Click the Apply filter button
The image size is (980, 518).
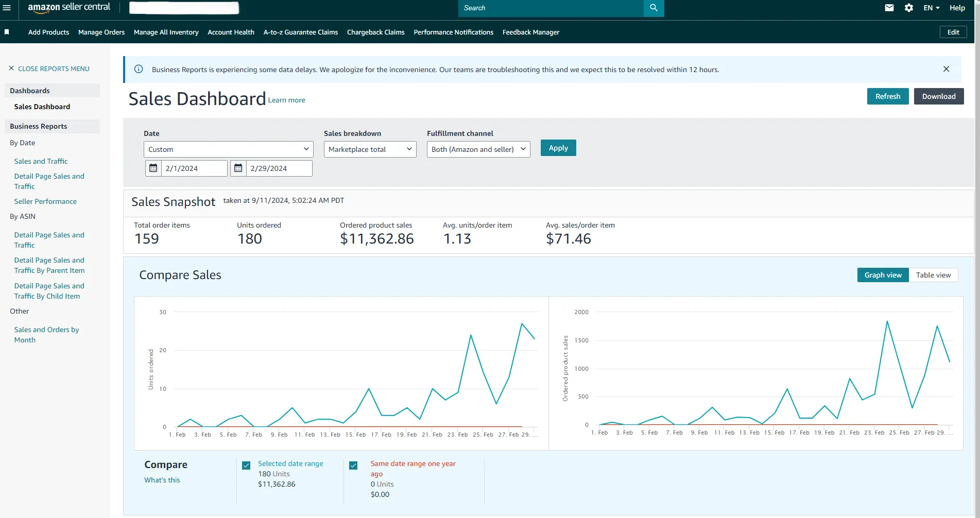(558, 148)
